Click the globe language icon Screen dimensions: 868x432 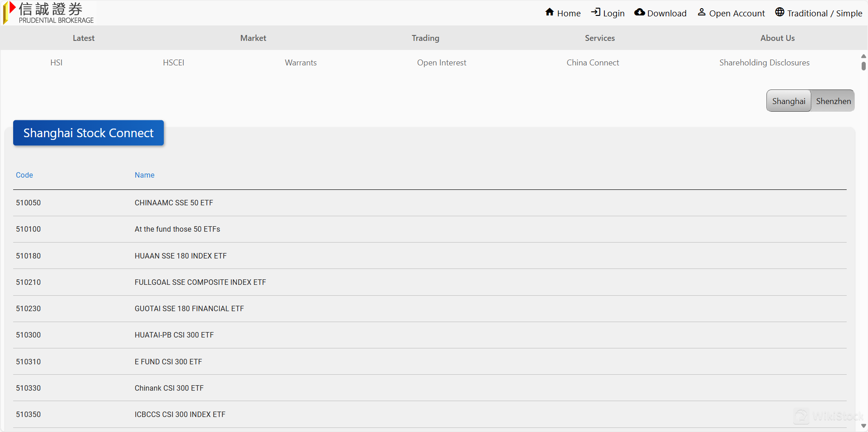point(780,12)
